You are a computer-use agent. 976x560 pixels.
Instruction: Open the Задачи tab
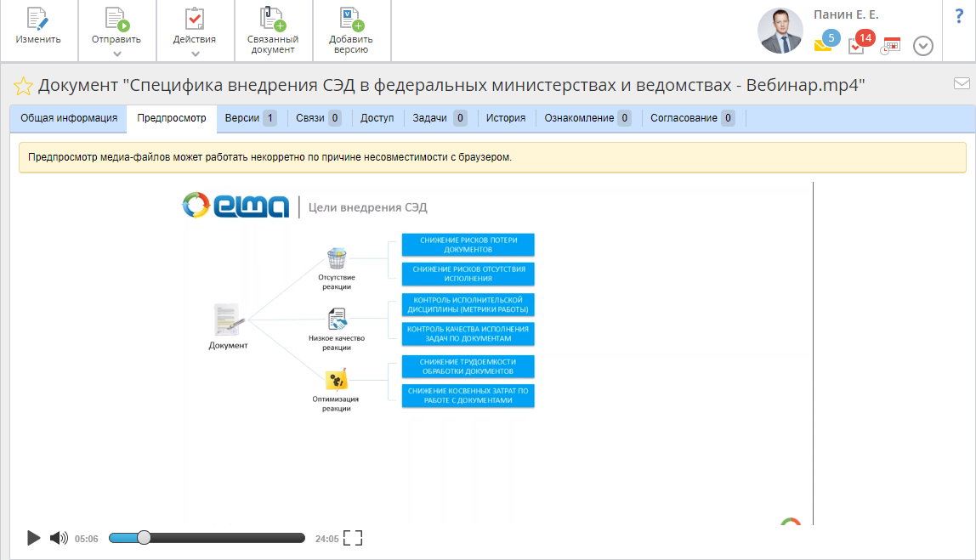tap(440, 118)
